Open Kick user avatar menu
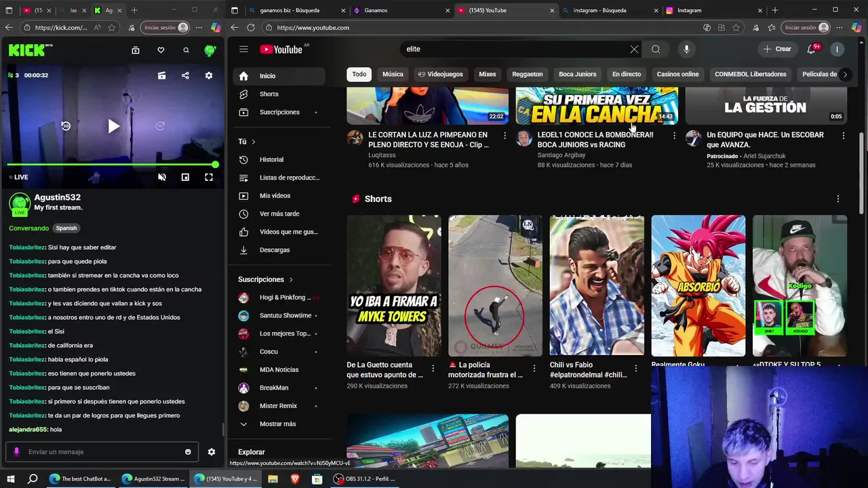868x488 pixels. click(x=210, y=50)
